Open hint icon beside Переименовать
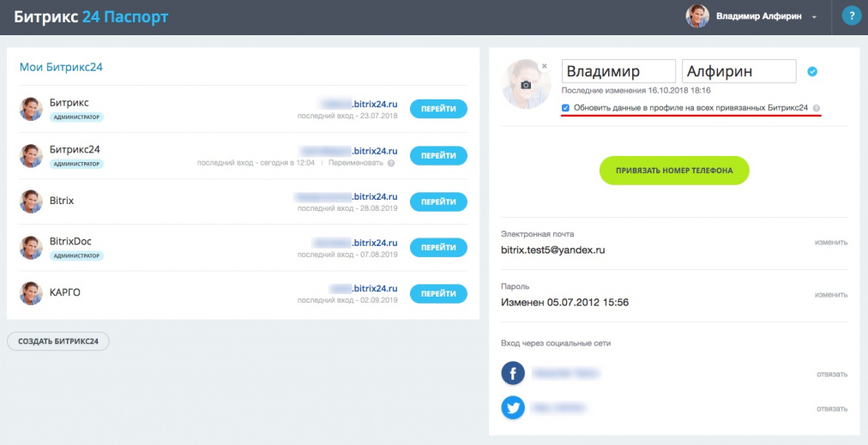Image resolution: width=868 pixels, height=445 pixels. 391,163
